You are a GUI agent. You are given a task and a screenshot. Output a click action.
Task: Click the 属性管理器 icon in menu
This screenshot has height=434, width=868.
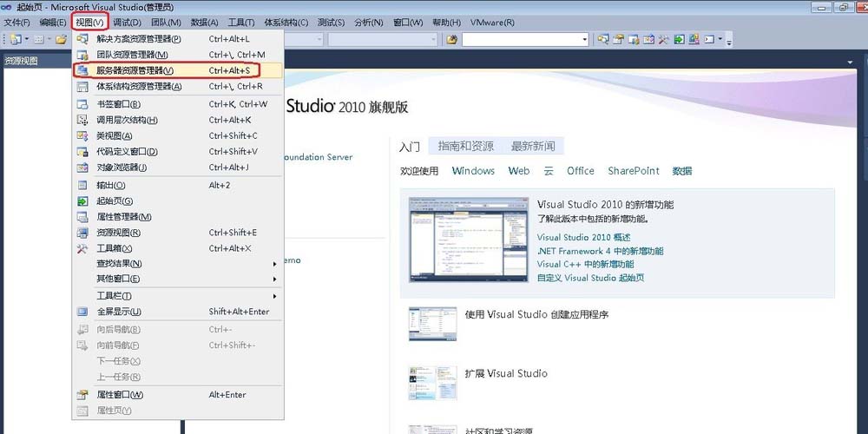pyautogui.click(x=82, y=217)
